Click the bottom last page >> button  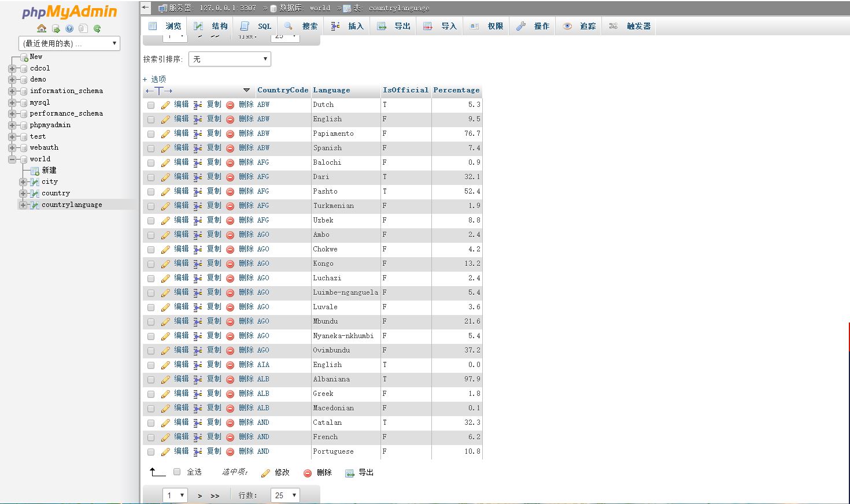pyautogui.click(x=215, y=496)
